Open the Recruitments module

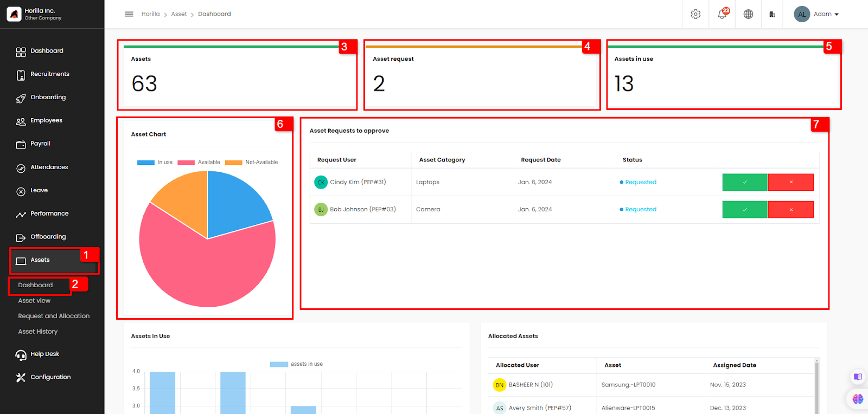pos(43,74)
